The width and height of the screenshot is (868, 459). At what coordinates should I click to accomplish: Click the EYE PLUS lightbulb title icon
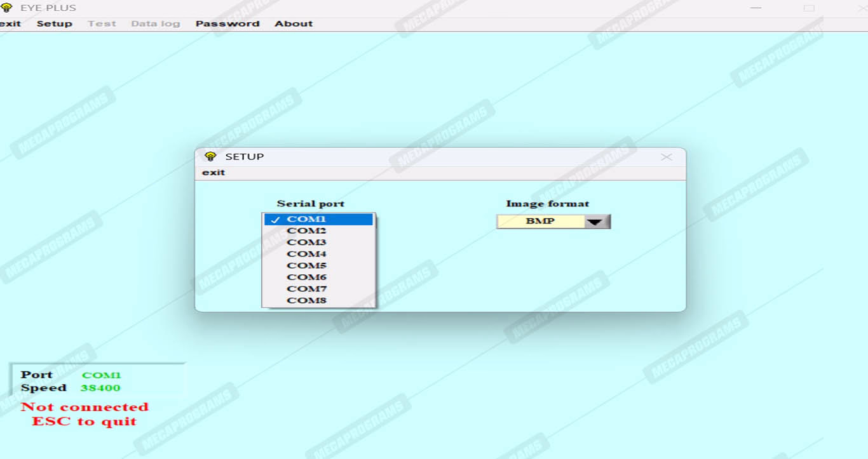pyautogui.click(x=7, y=8)
